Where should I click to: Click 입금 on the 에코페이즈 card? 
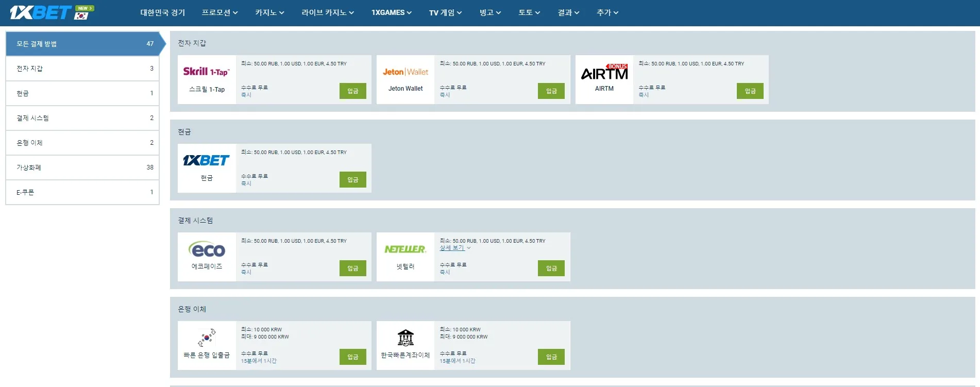coord(353,268)
